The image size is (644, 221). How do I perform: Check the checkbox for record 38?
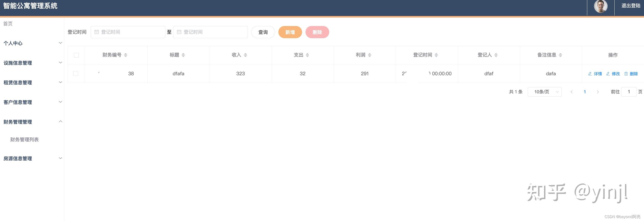pyautogui.click(x=76, y=73)
